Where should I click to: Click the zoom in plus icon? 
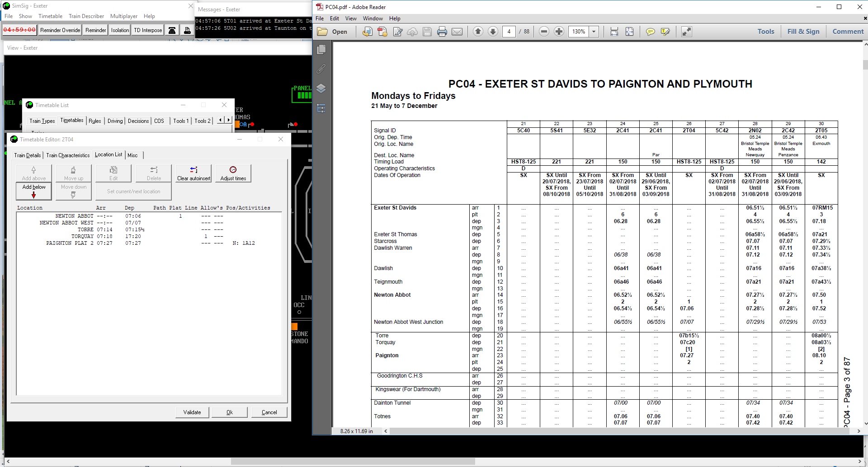(559, 31)
